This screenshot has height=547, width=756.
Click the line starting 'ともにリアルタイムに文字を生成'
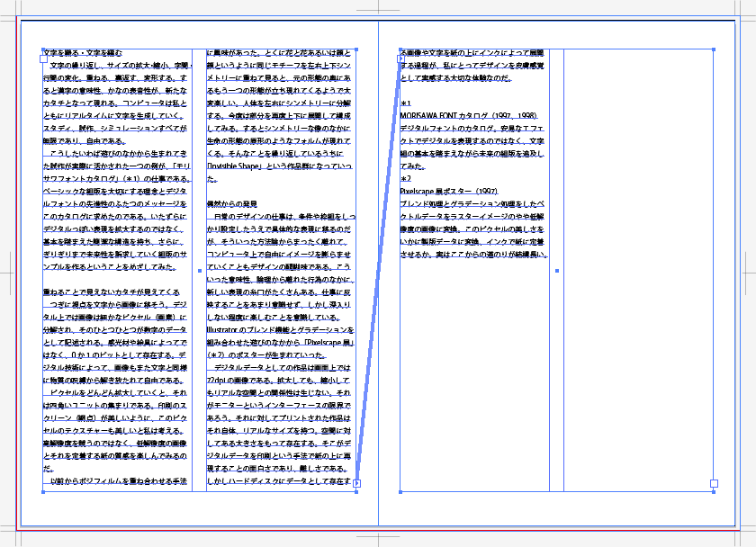point(113,116)
